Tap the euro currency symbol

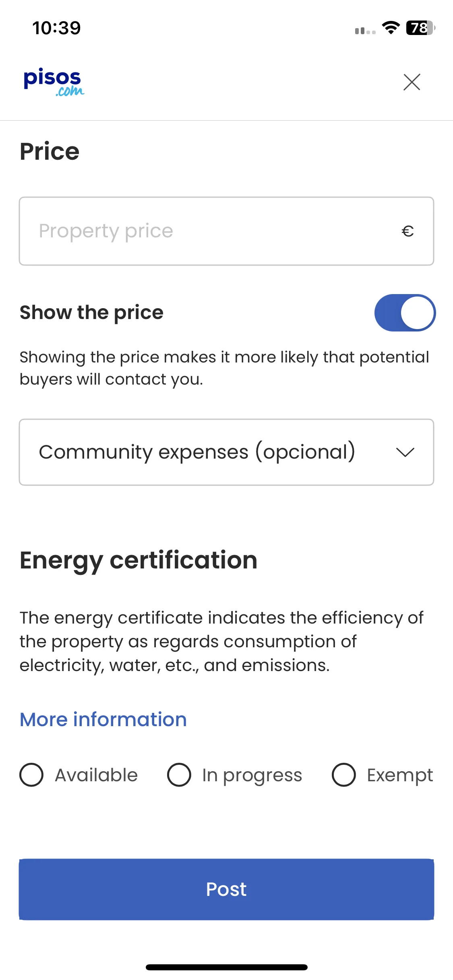pyautogui.click(x=407, y=231)
